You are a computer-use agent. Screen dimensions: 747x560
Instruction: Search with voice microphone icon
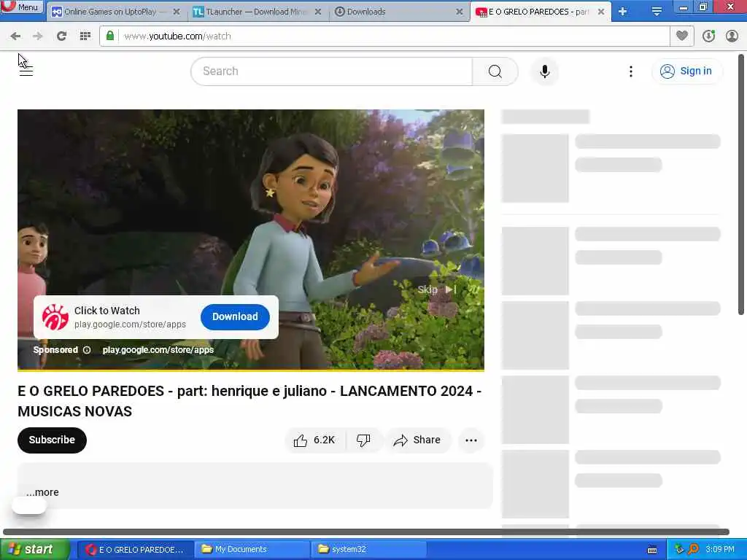click(544, 71)
